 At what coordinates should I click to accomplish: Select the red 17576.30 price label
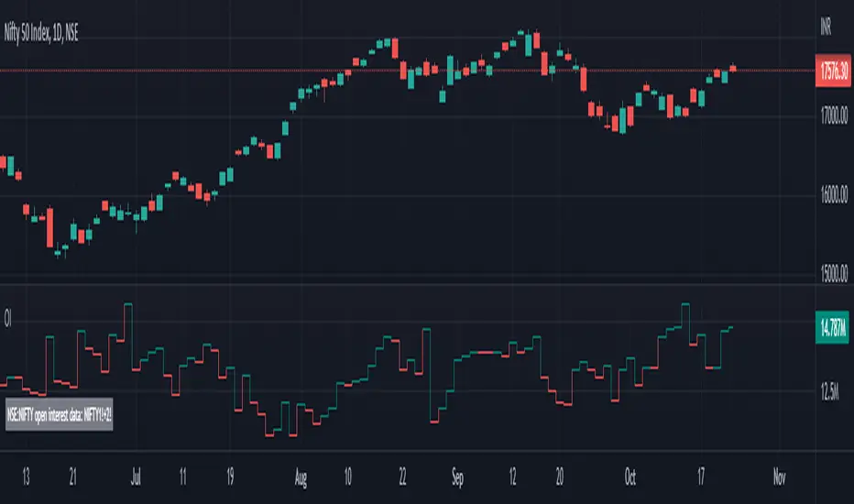[x=833, y=71]
